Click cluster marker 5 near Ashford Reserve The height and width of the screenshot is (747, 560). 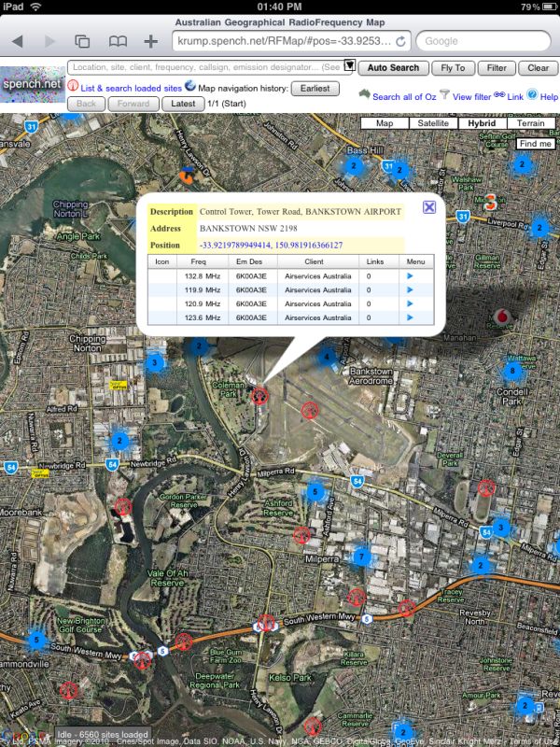coord(315,492)
